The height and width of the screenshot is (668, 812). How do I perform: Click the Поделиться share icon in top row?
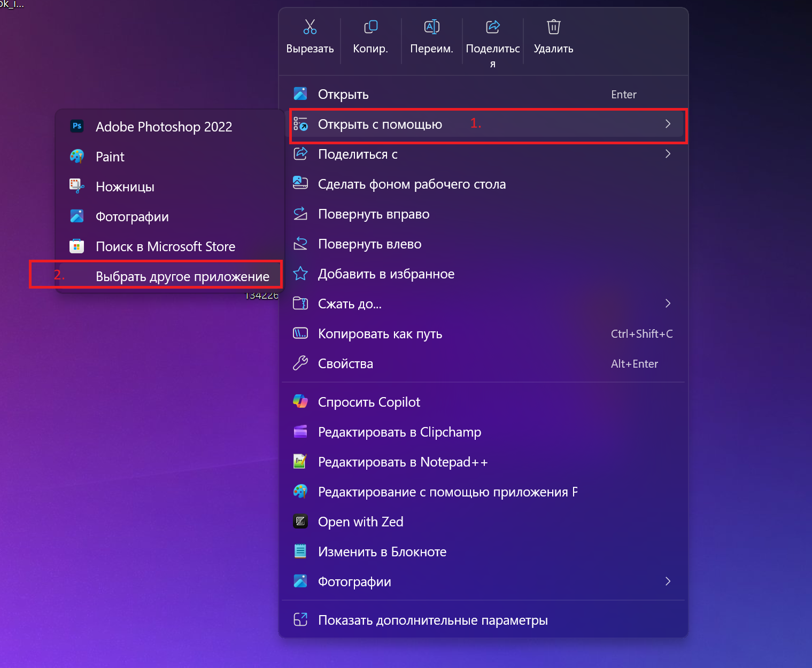pos(493,27)
